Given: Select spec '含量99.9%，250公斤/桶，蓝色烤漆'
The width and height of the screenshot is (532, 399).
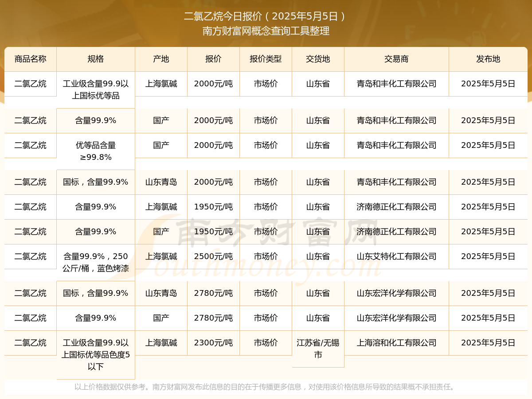Looking at the screenshot, I should 96,262.
